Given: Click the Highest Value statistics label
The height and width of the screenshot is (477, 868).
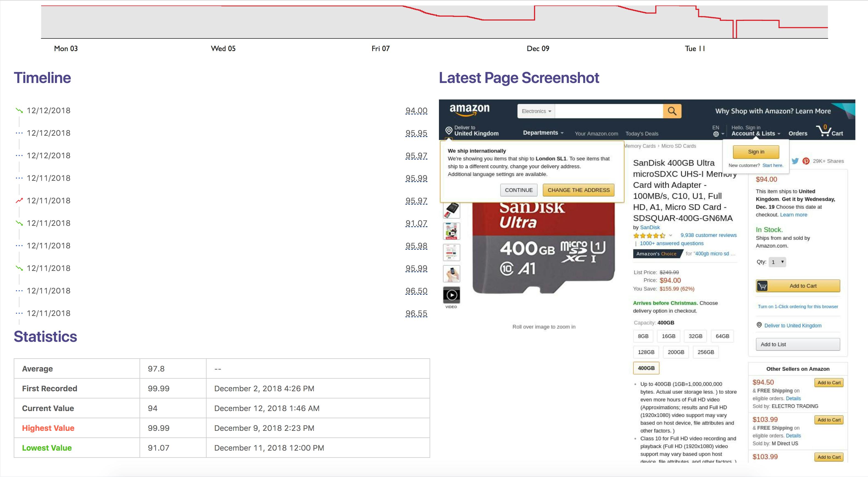Looking at the screenshot, I should click(48, 428).
